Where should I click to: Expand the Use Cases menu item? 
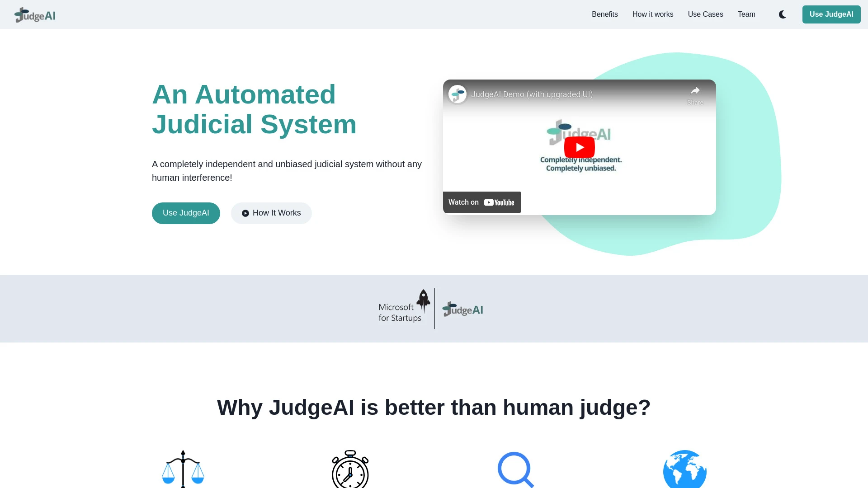coord(705,14)
